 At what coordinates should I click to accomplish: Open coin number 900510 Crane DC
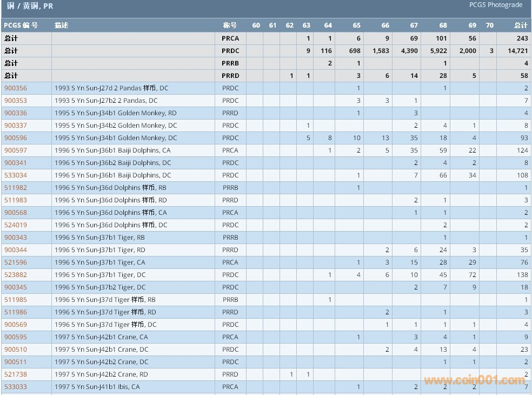(16, 350)
